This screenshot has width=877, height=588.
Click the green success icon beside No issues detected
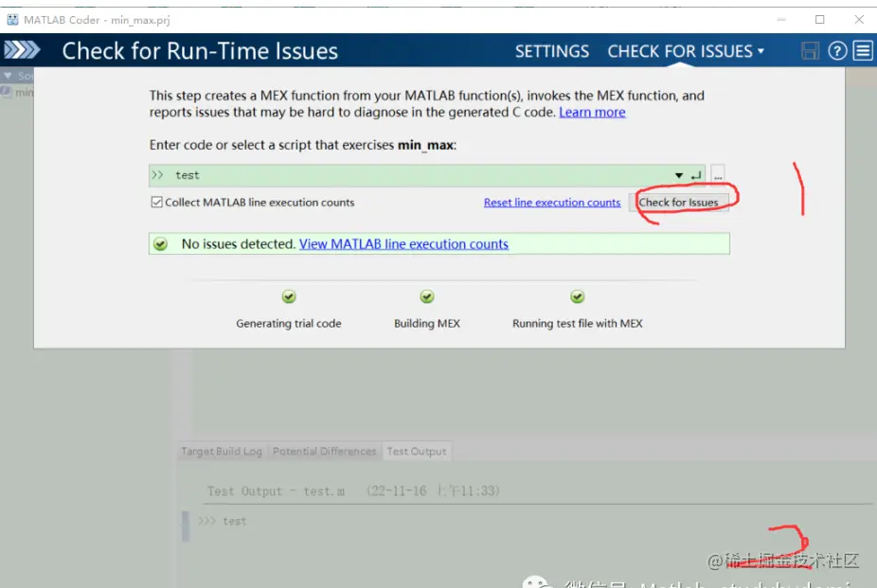160,244
